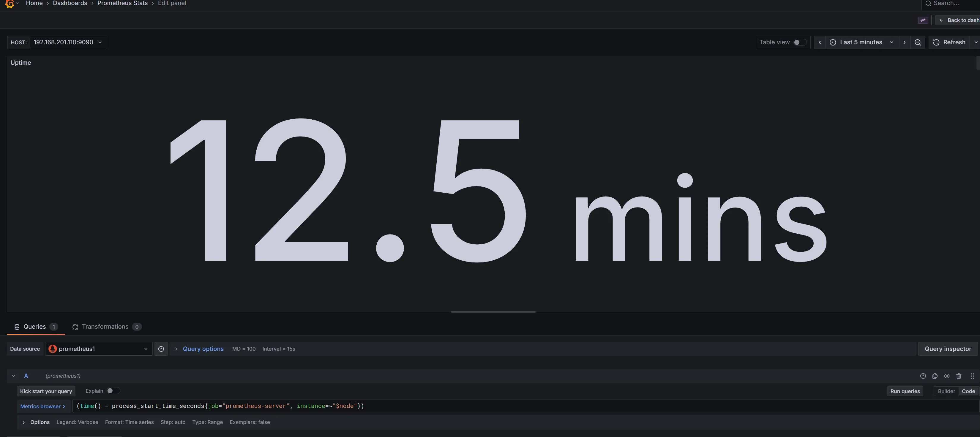Switch query editor to Builder mode
Viewport: 980px width, 437px height.
[946, 391]
